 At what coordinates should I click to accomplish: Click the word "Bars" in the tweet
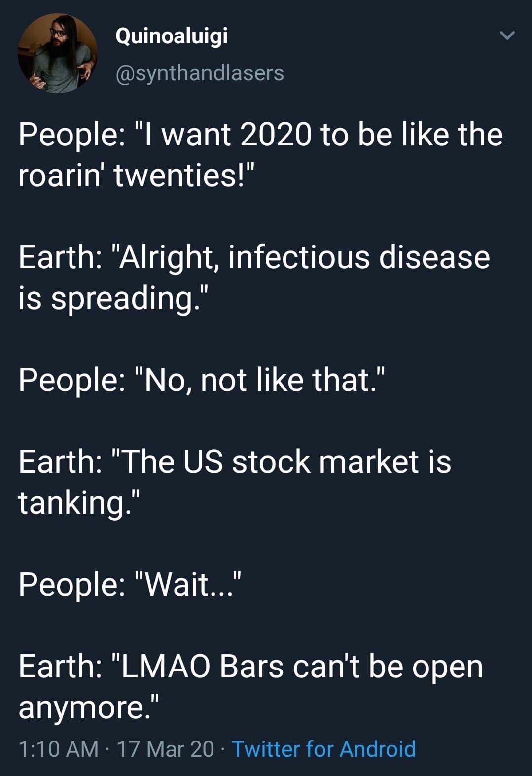[x=251, y=667]
